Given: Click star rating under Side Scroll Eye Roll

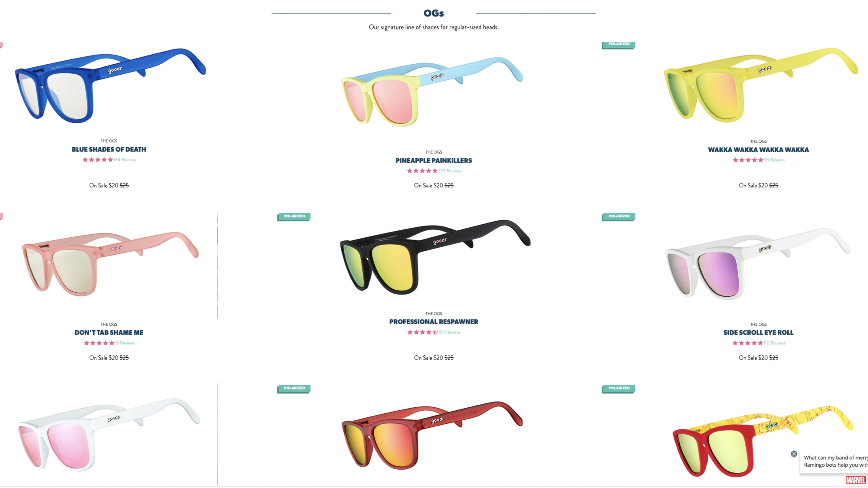Looking at the screenshot, I should (747, 343).
